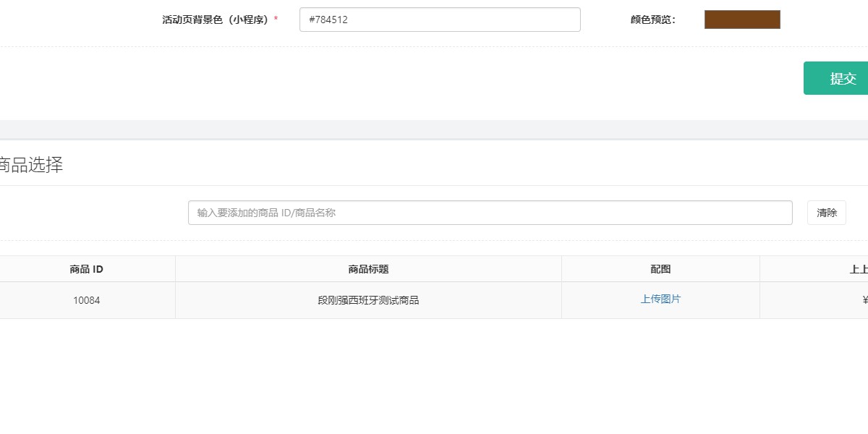Click product title 段刚强西班牙测试商品
This screenshot has width=868, height=434.
[368, 300]
